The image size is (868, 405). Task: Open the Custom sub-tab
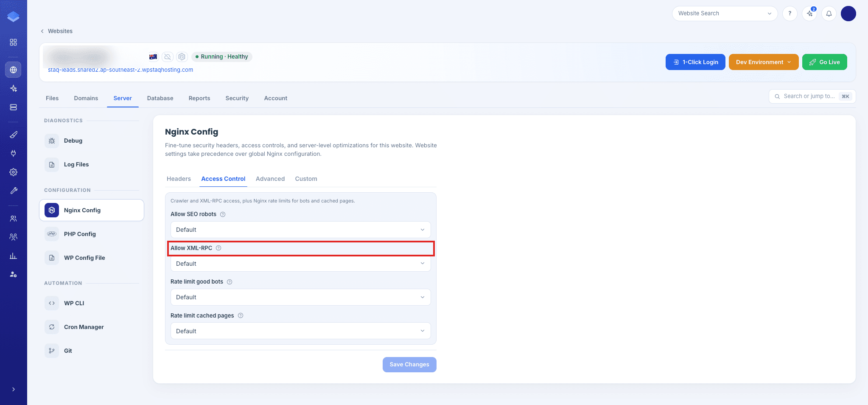click(306, 179)
